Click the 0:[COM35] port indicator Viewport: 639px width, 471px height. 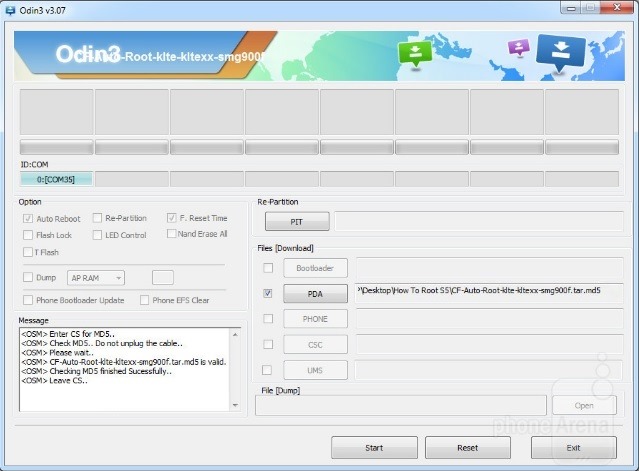coord(56,179)
